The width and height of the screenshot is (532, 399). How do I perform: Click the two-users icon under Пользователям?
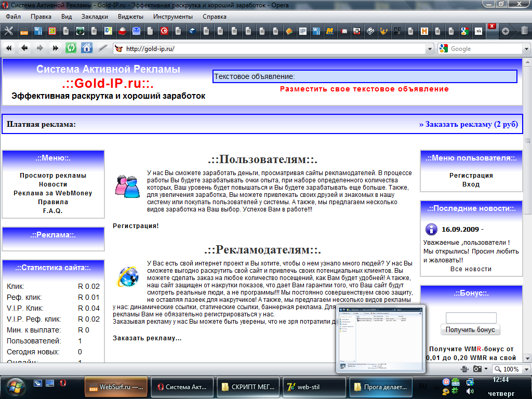tap(128, 187)
